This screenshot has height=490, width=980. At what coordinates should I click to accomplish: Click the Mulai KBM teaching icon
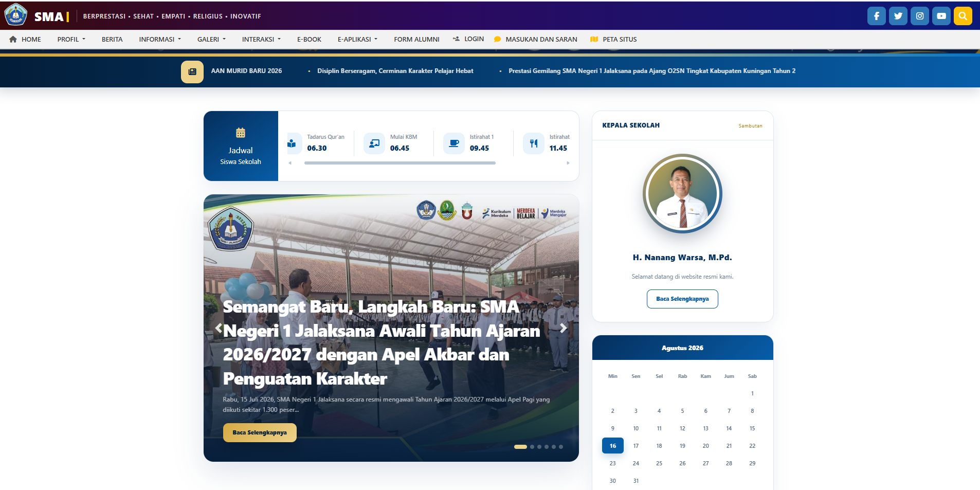(x=374, y=143)
